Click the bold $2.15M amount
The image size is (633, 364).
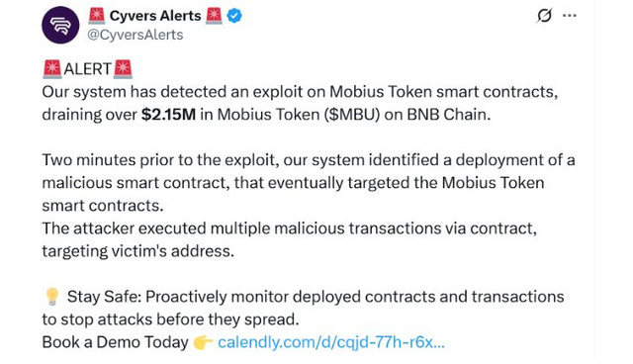tap(168, 115)
